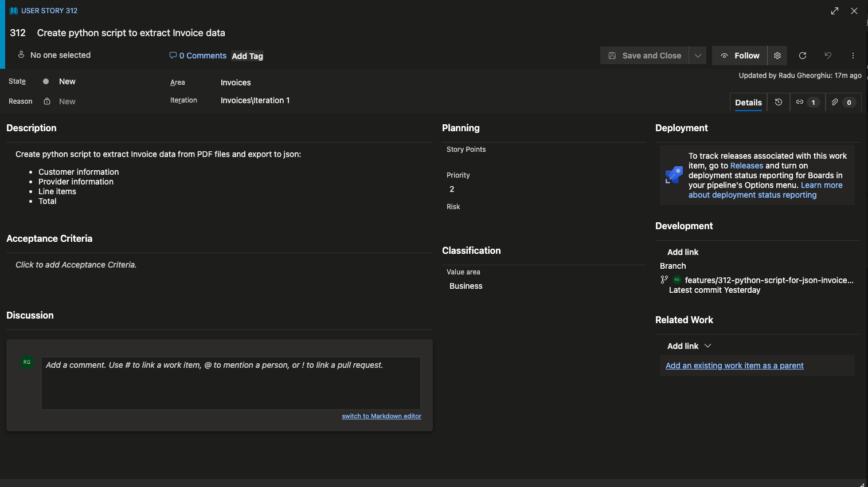The width and height of the screenshot is (868, 487).
Task: Expand the Save and Close dropdown arrow
Action: (698, 56)
